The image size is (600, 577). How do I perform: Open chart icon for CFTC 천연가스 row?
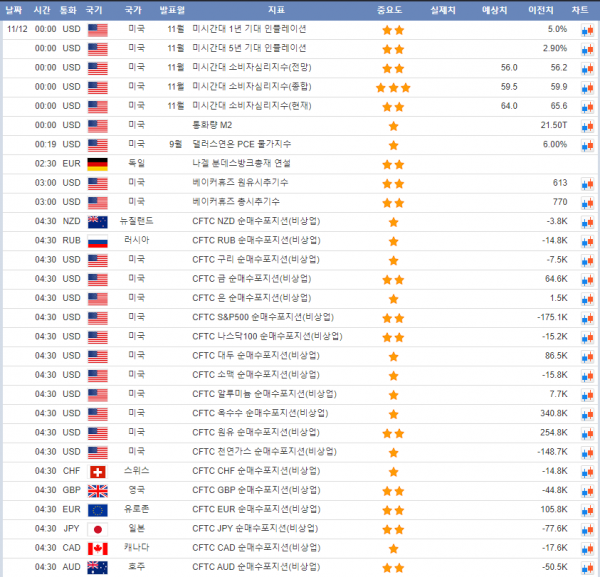point(587,452)
